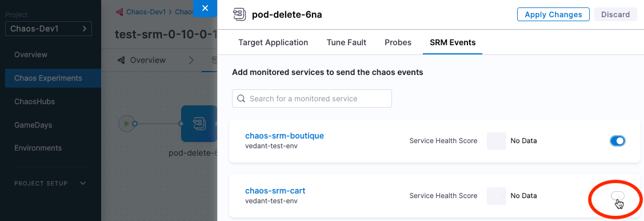Click the pod-delete fault icon in panel header
644x221 pixels.
click(x=239, y=14)
